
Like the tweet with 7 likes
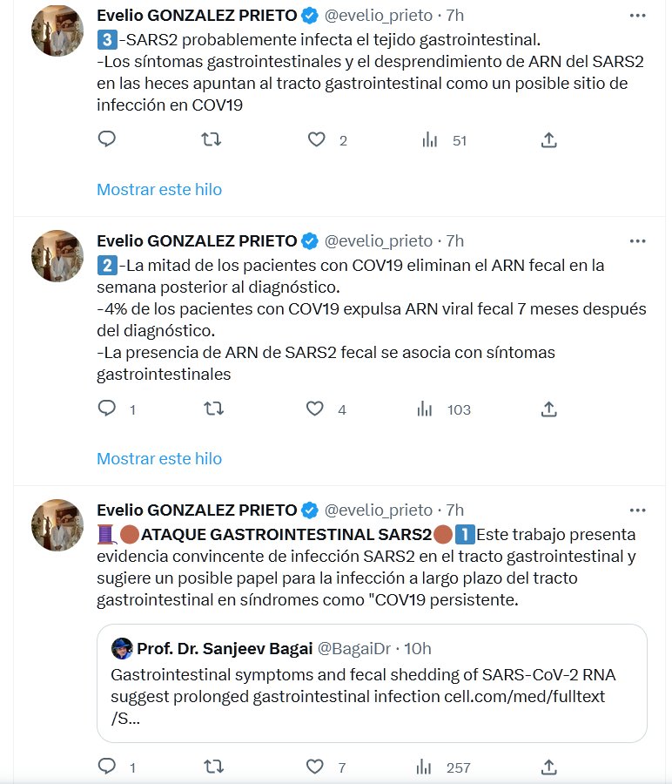click(x=317, y=767)
